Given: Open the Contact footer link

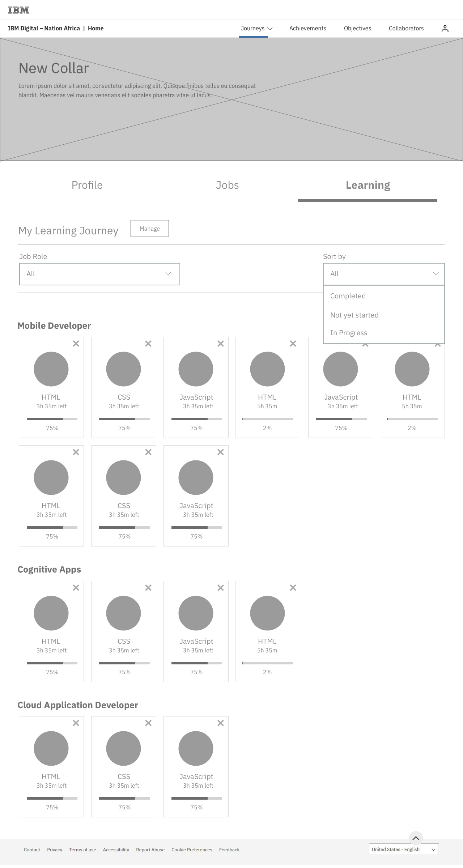Looking at the screenshot, I should point(32,850).
